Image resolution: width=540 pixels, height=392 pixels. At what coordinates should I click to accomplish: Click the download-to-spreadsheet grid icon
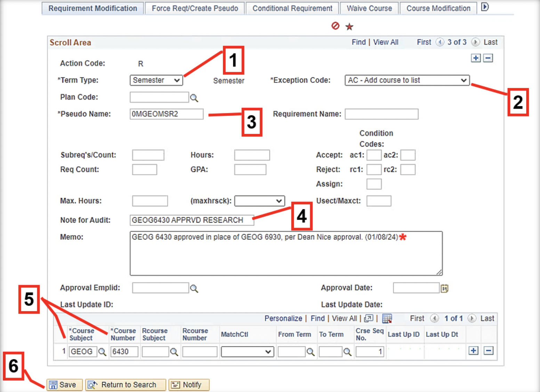coord(387,318)
